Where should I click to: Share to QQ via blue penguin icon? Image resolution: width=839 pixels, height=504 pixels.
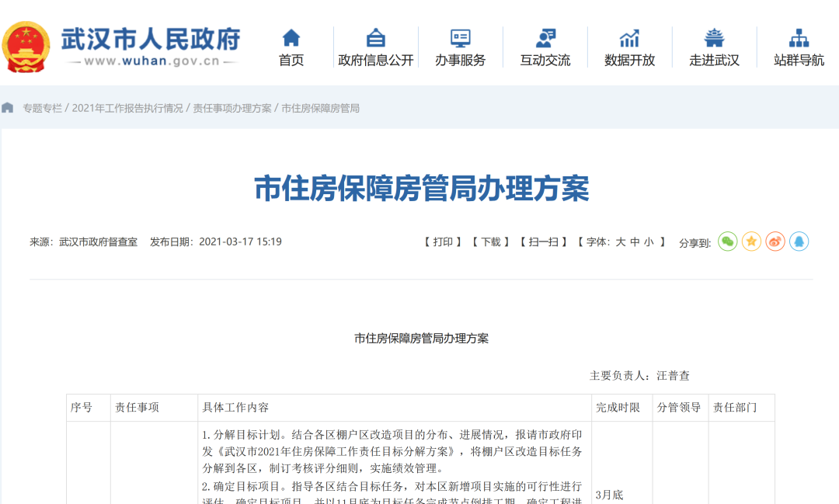point(799,242)
